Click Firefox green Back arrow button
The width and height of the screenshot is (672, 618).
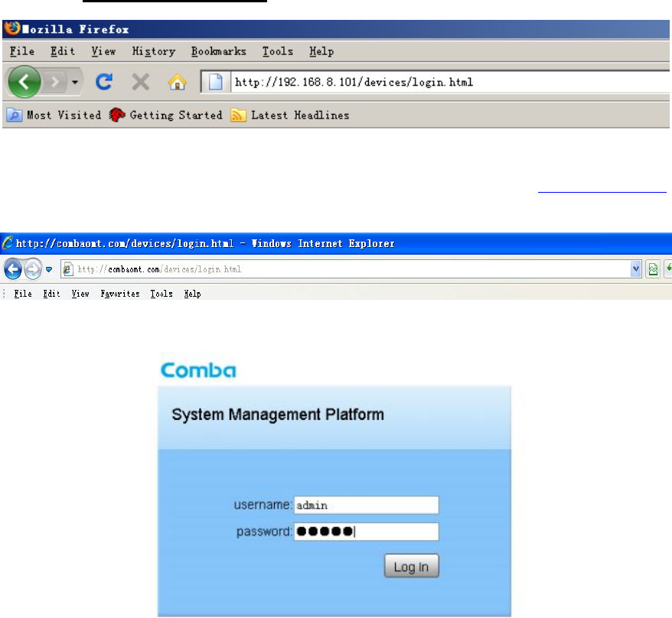pyautogui.click(x=24, y=81)
